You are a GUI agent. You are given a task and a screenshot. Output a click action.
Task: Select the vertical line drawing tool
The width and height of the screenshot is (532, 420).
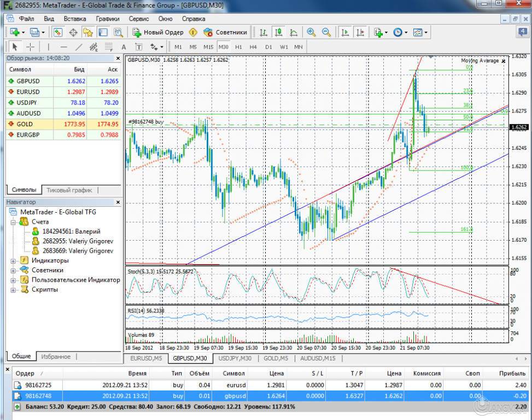[x=48, y=47]
